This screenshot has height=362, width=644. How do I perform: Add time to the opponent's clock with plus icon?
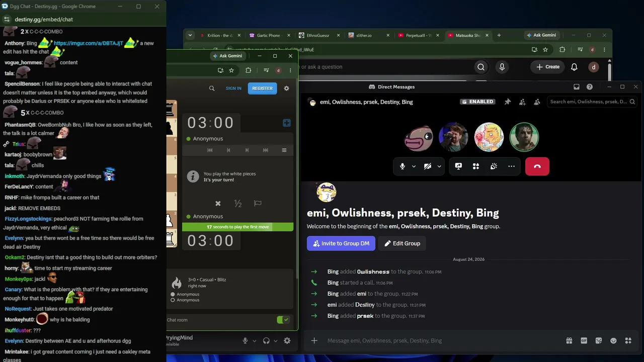coord(287,123)
